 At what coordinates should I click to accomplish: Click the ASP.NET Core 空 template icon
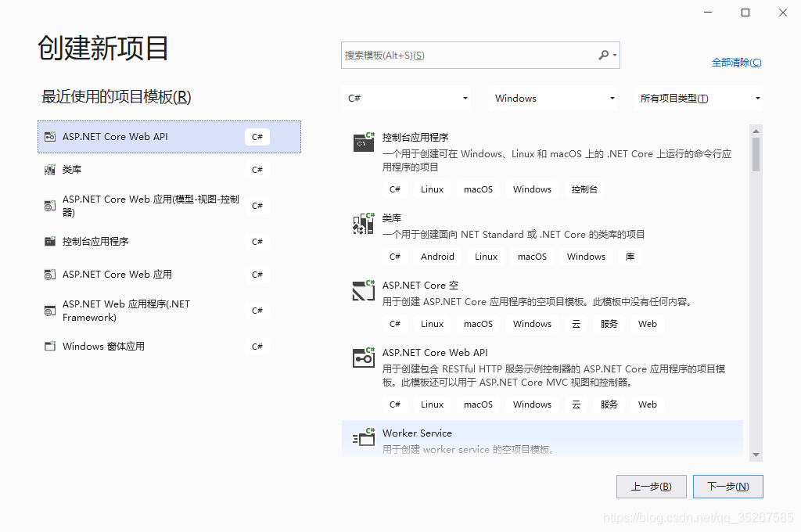click(x=363, y=290)
